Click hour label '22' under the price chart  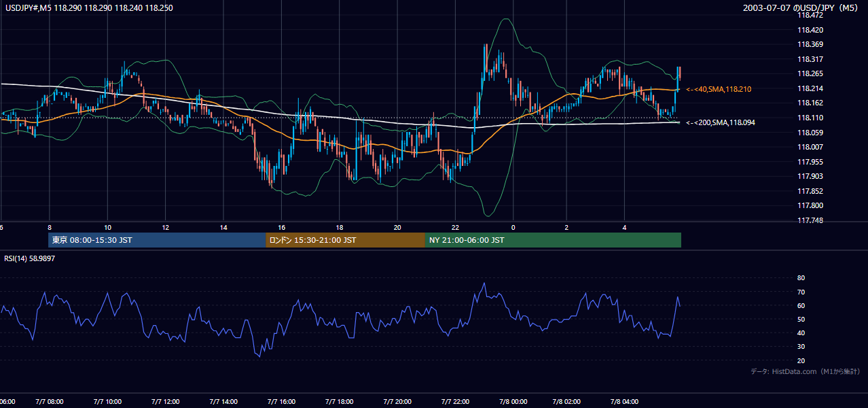click(456, 227)
